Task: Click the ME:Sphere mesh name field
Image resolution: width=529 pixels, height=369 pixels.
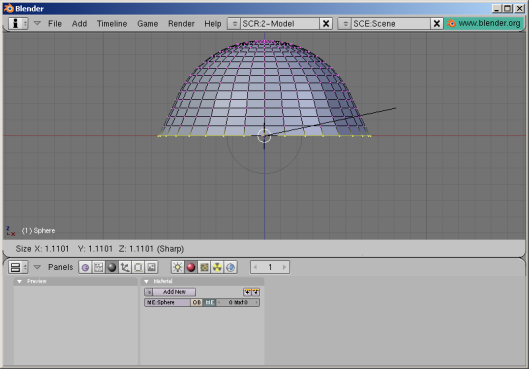Action: (167, 302)
